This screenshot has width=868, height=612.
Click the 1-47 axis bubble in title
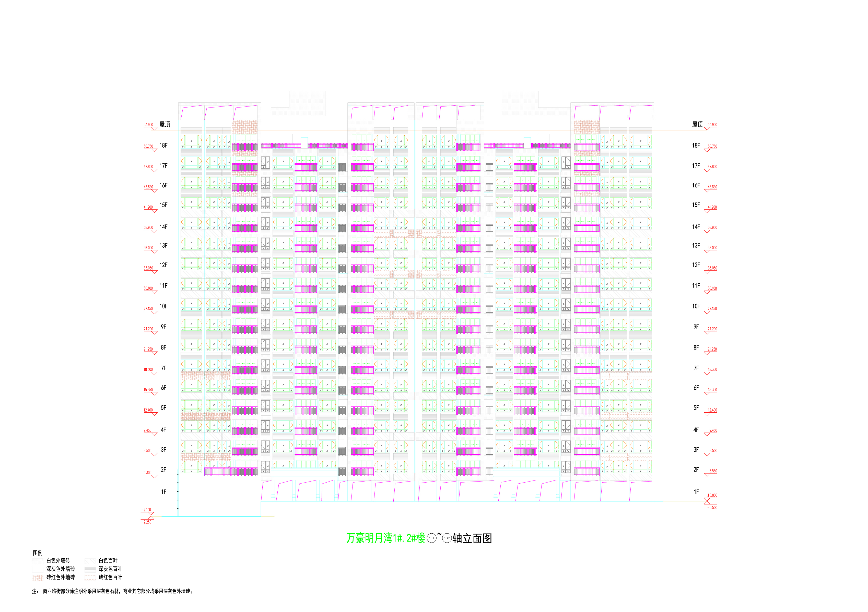tap(447, 538)
